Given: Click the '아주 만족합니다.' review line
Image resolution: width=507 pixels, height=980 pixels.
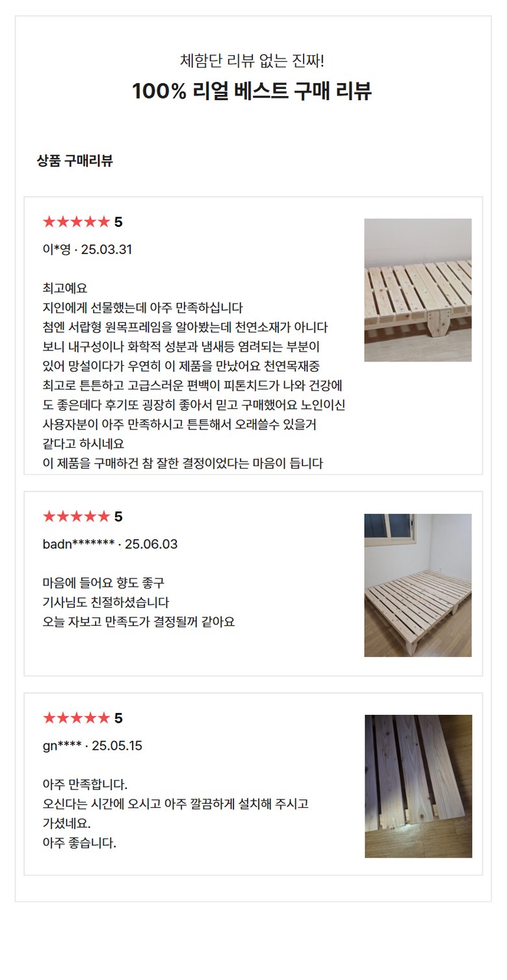Looking at the screenshot, I should 85,784.
